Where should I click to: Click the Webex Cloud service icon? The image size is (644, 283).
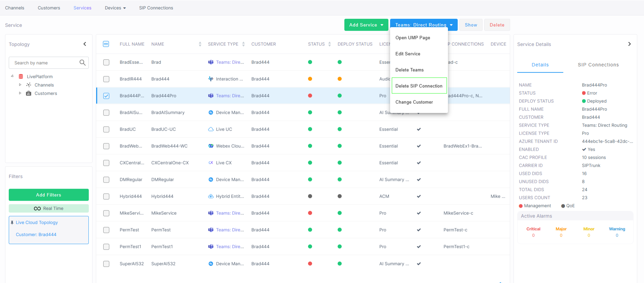(211, 146)
